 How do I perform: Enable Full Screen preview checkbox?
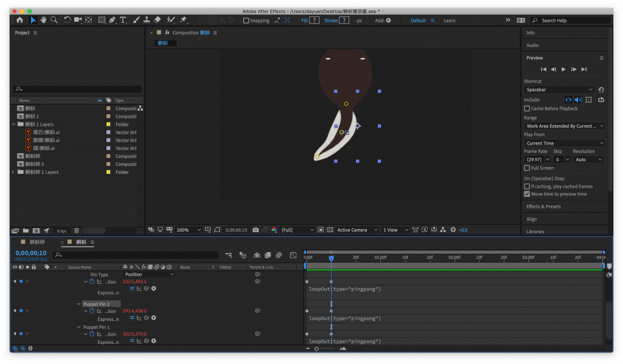pos(527,168)
